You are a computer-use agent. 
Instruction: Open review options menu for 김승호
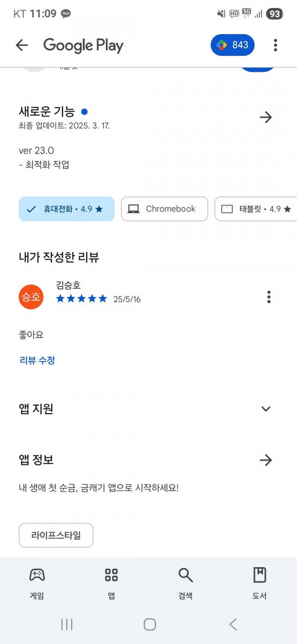(x=269, y=297)
